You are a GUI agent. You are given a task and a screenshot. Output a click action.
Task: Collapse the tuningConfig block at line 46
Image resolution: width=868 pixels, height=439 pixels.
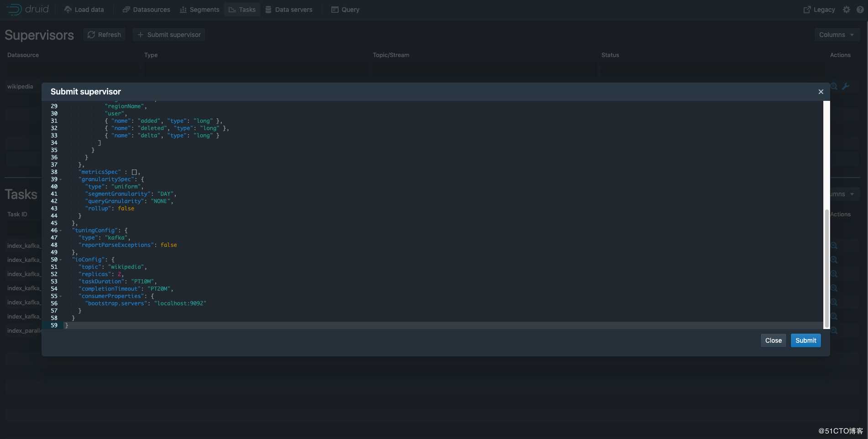click(61, 230)
